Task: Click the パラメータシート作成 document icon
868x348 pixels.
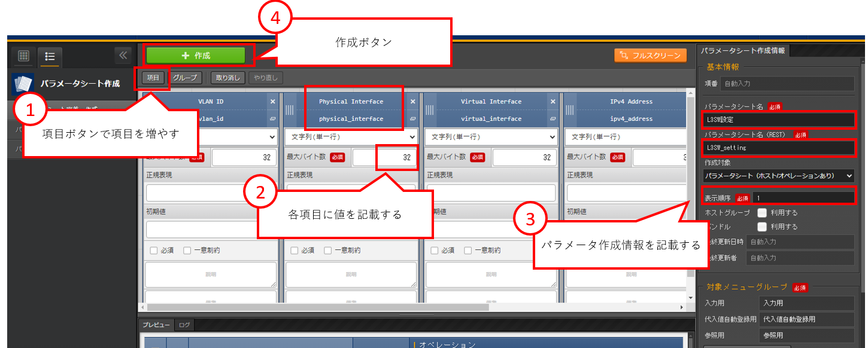Action: click(x=22, y=84)
